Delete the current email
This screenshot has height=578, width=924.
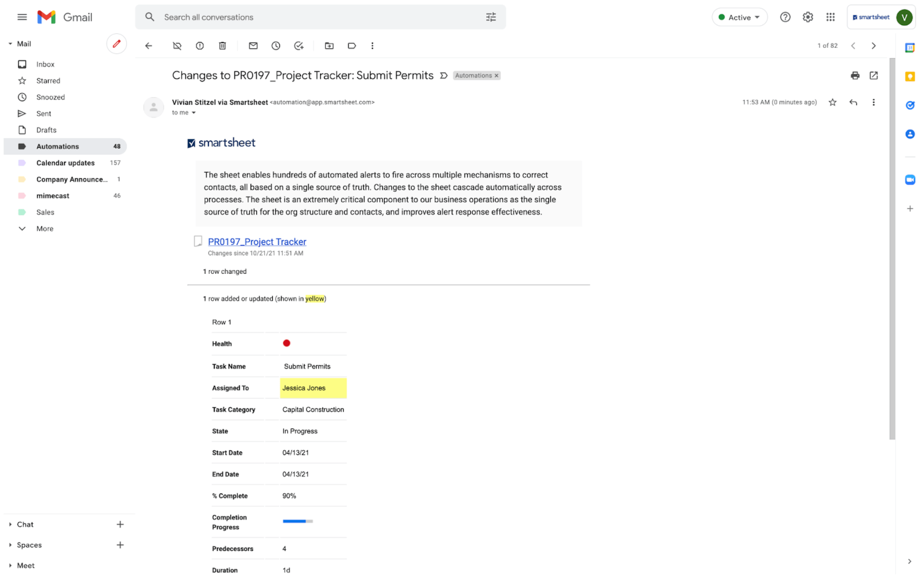click(222, 45)
